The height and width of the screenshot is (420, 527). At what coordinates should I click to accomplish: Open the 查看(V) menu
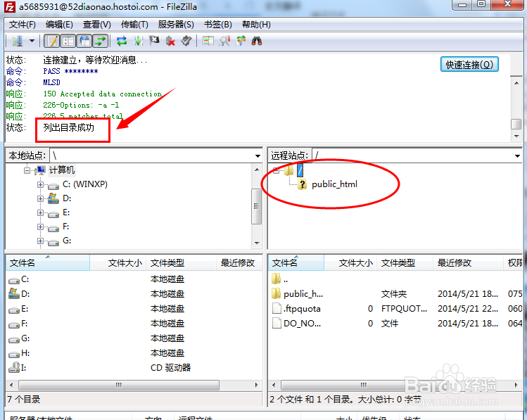[x=97, y=25]
